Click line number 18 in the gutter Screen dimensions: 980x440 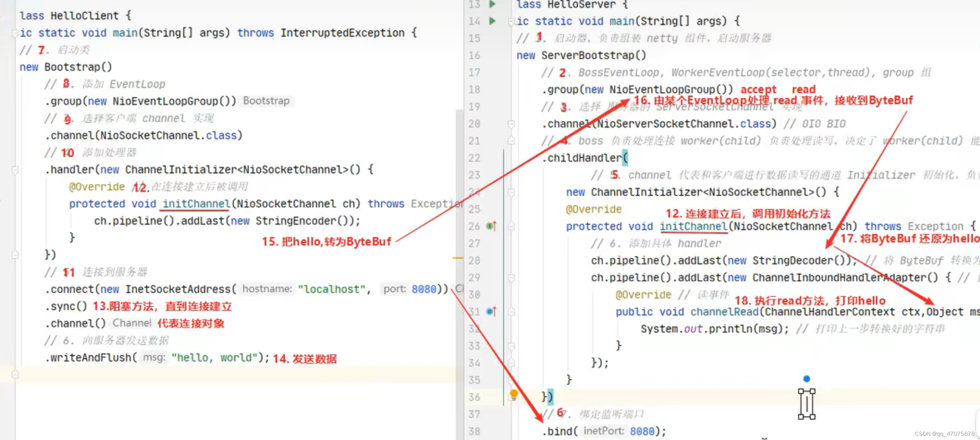[475, 90]
